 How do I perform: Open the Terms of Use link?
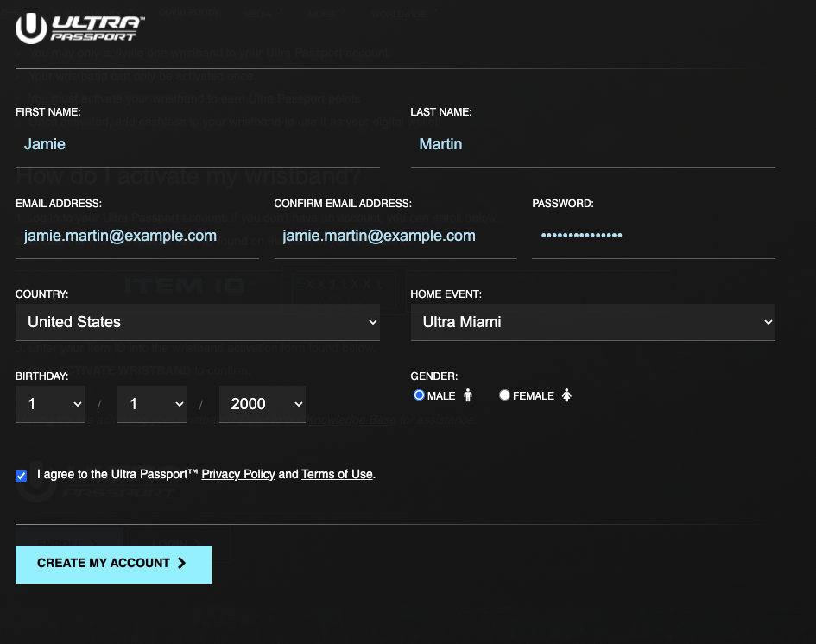[337, 474]
